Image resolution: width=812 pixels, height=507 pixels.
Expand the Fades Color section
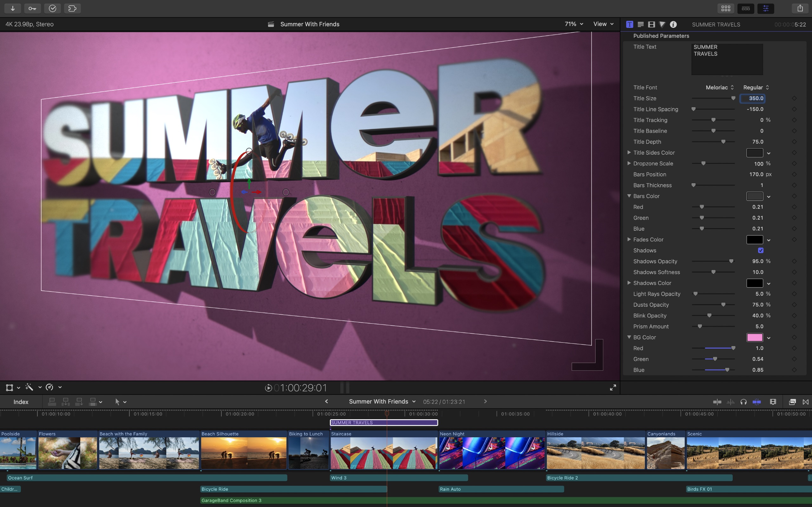pos(630,240)
